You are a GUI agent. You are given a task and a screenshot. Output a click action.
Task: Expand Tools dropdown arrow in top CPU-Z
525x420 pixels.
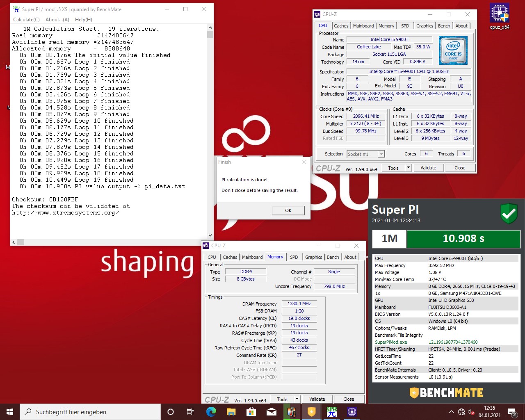[408, 168]
